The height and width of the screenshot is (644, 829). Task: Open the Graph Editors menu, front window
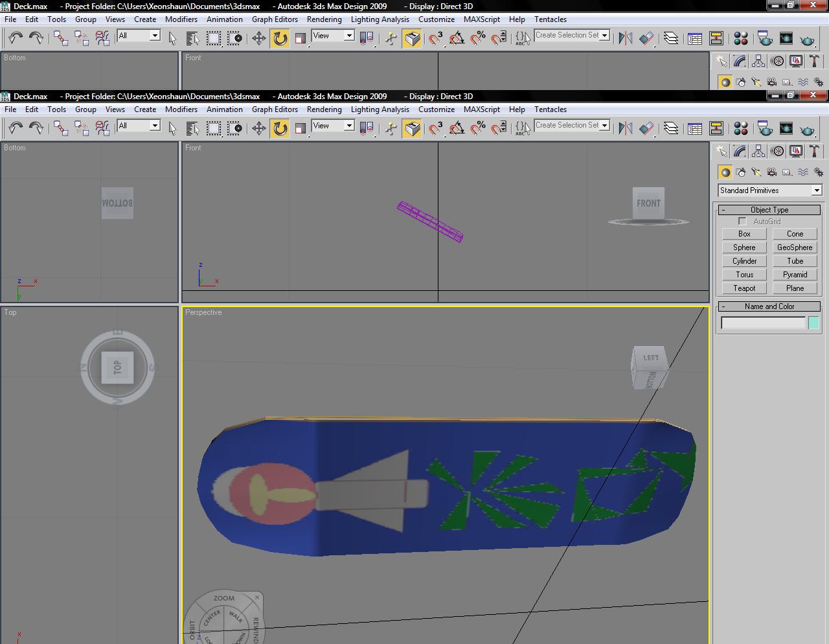[275, 109]
